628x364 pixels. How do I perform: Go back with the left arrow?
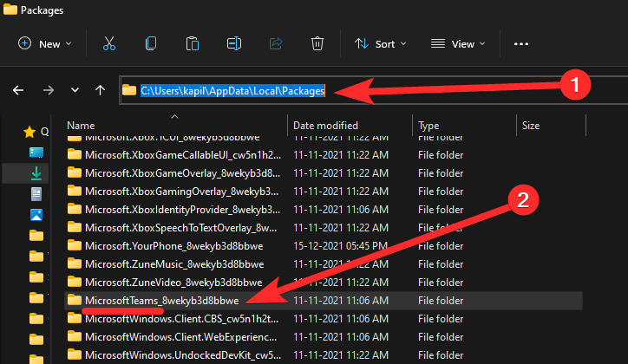[x=18, y=90]
